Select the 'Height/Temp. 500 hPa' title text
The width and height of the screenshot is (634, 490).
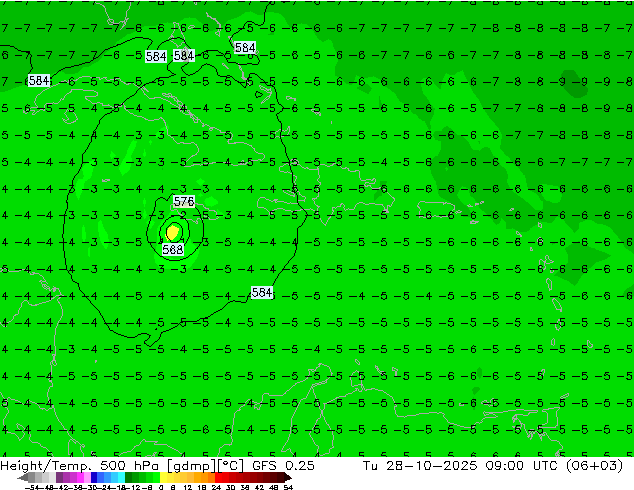80,466
